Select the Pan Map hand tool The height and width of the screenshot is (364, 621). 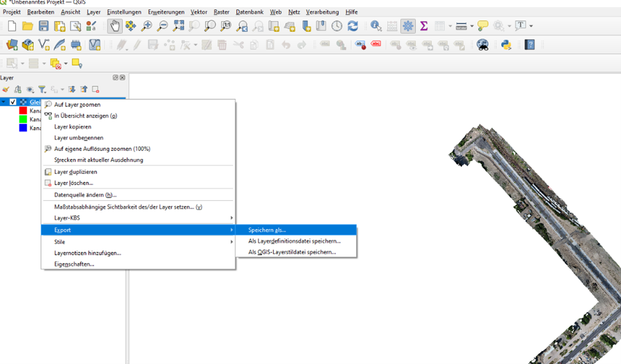click(114, 26)
